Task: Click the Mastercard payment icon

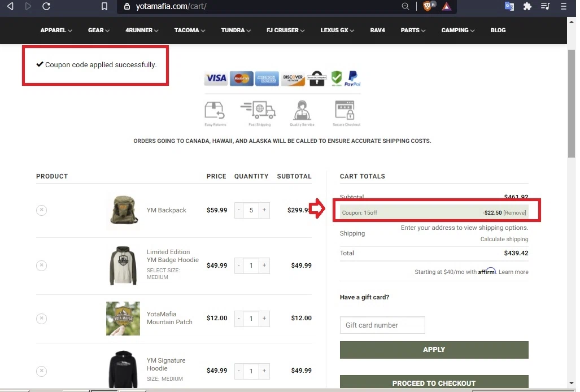Action: pyautogui.click(x=242, y=79)
